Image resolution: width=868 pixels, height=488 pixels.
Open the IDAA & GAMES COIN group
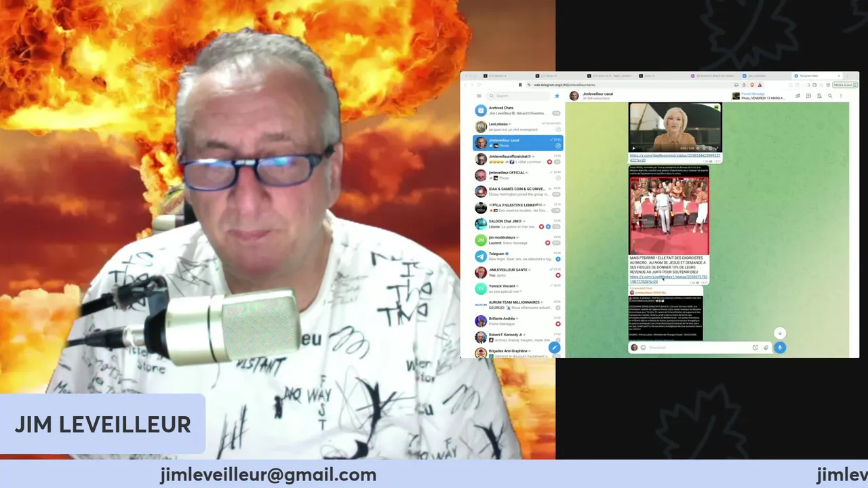[518, 192]
